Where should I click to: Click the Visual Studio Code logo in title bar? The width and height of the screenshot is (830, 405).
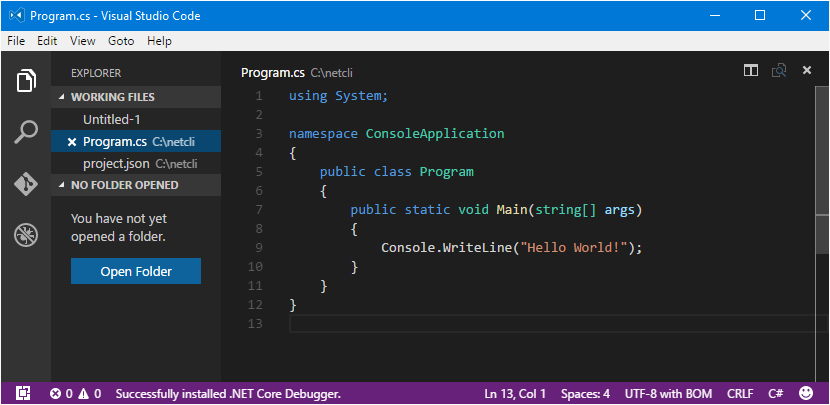17,15
